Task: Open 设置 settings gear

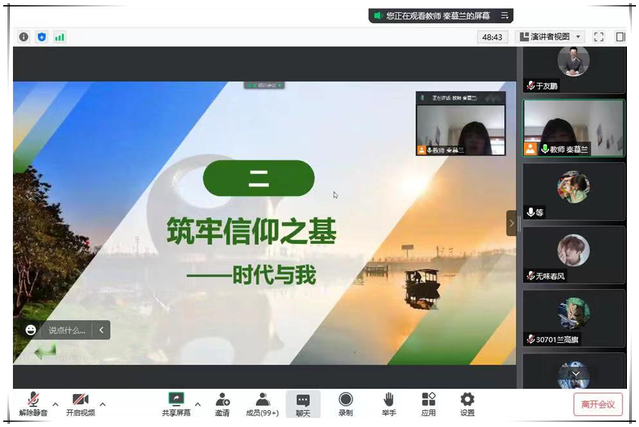Action: (467, 403)
